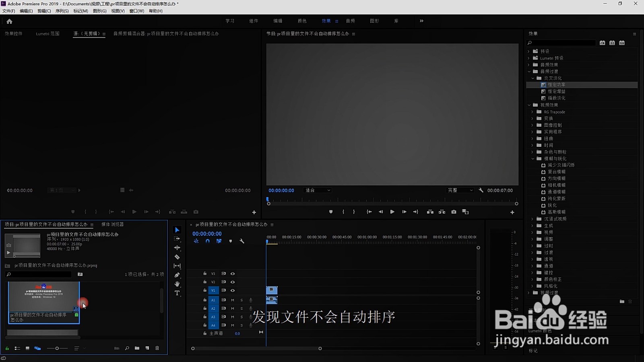Image resolution: width=644 pixels, height=362 pixels.
Task: Open zoom level 适合 dropdown
Action: click(x=318, y=190)
